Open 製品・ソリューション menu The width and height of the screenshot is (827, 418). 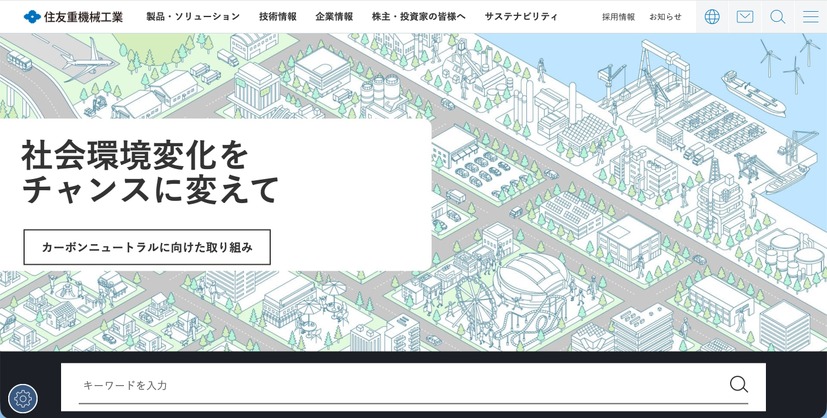click(x=193, y=17)
